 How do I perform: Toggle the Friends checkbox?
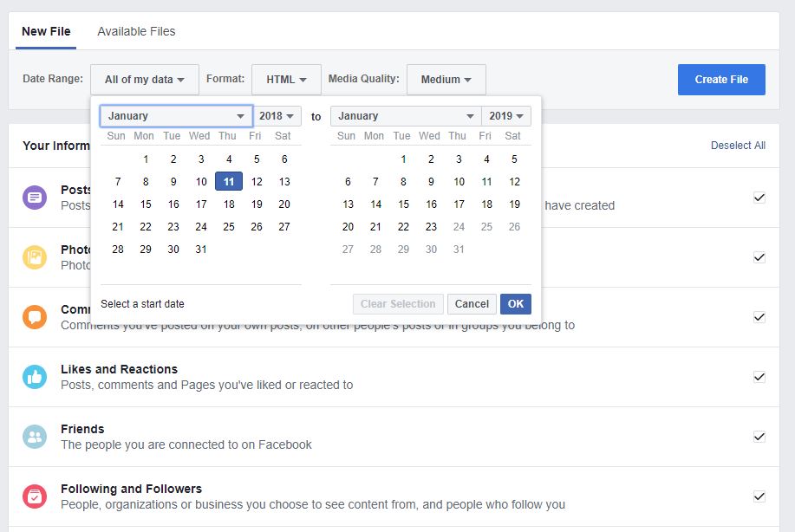pyautogui.click(x=759, y=437)
